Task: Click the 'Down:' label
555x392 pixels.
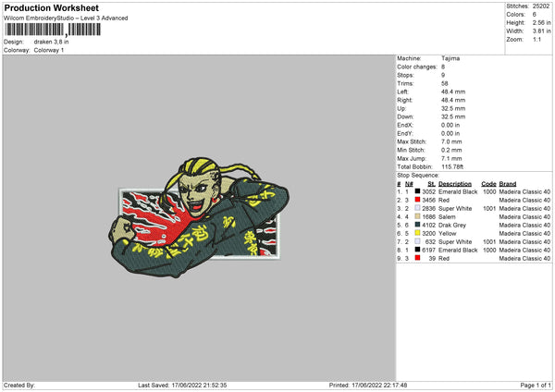Action: [405, 116]
